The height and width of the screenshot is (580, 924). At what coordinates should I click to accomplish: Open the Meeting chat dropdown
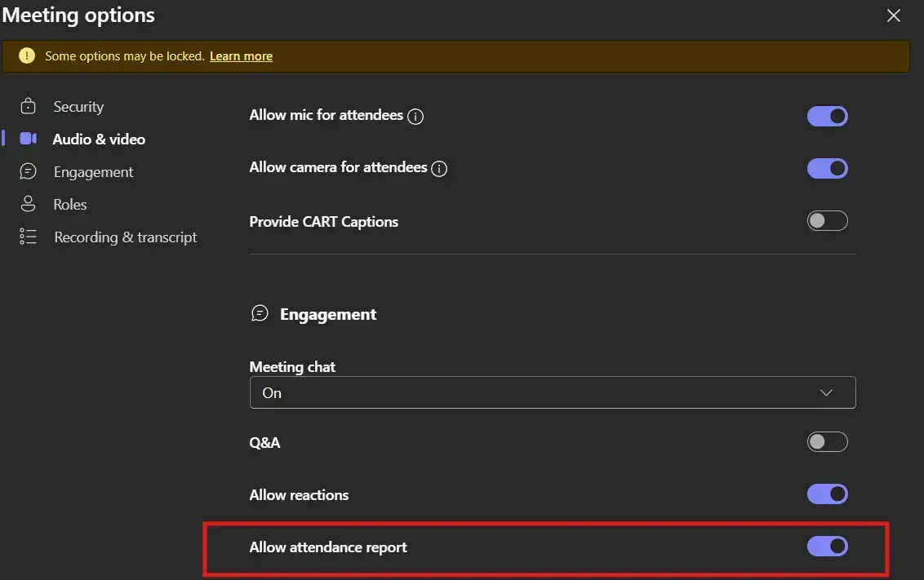coord(552,392)
